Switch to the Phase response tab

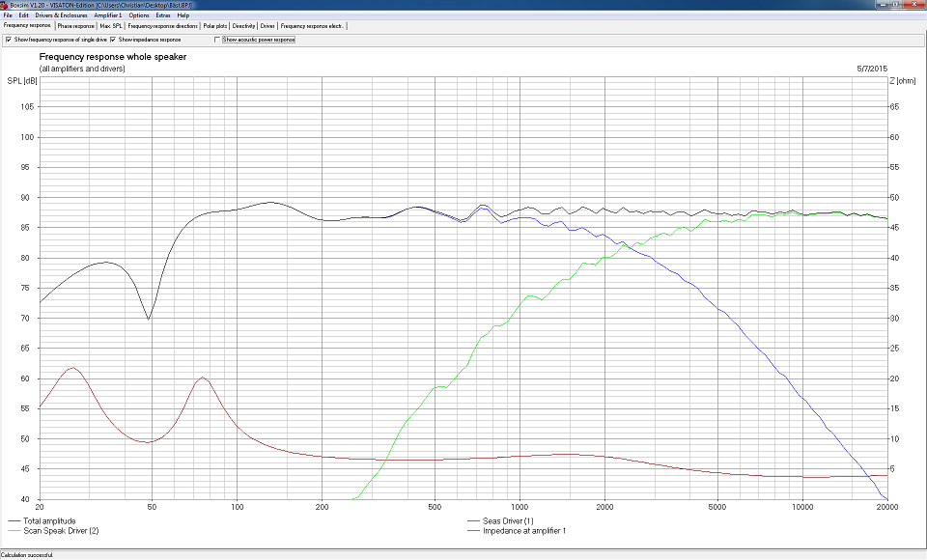click(x=75, y=26)
